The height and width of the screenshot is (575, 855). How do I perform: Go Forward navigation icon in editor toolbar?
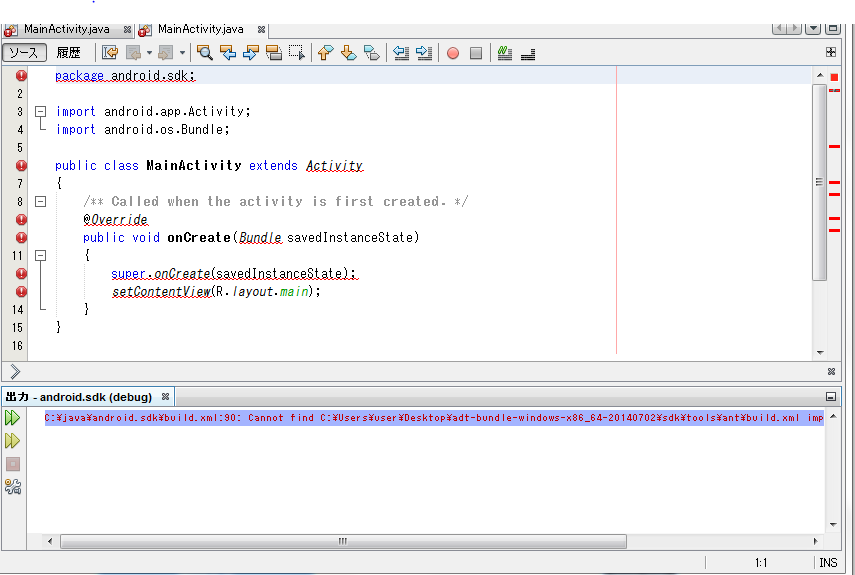point(166,53)
